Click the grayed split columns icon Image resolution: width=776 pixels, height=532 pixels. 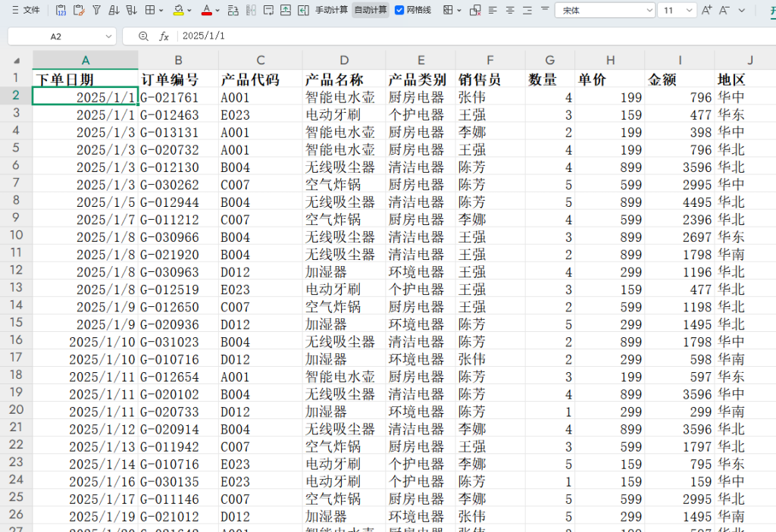(251, 10)
